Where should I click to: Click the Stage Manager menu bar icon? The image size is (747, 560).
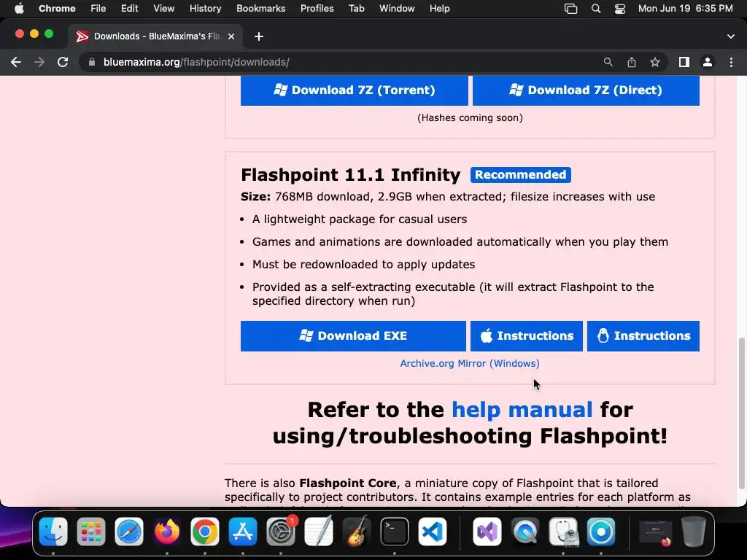570,9
